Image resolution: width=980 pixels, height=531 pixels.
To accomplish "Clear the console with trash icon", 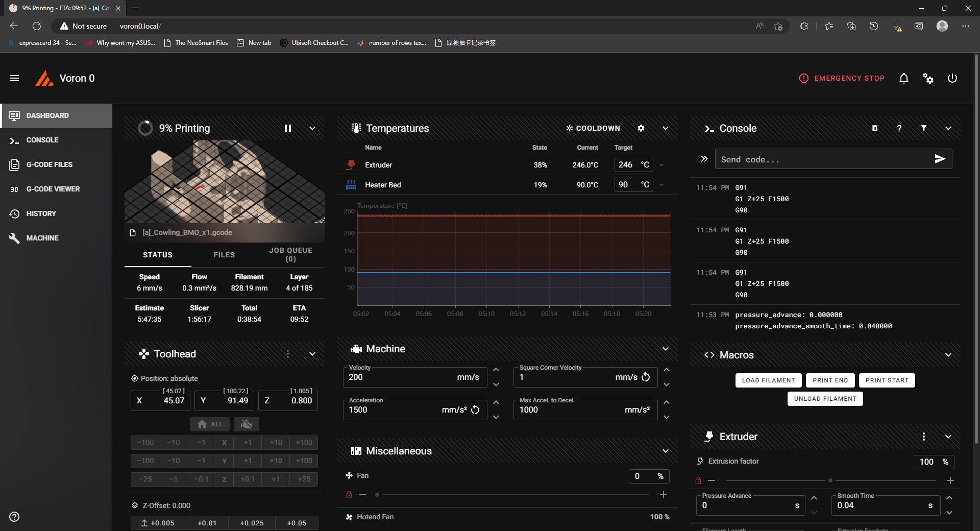I will [875, 128].
